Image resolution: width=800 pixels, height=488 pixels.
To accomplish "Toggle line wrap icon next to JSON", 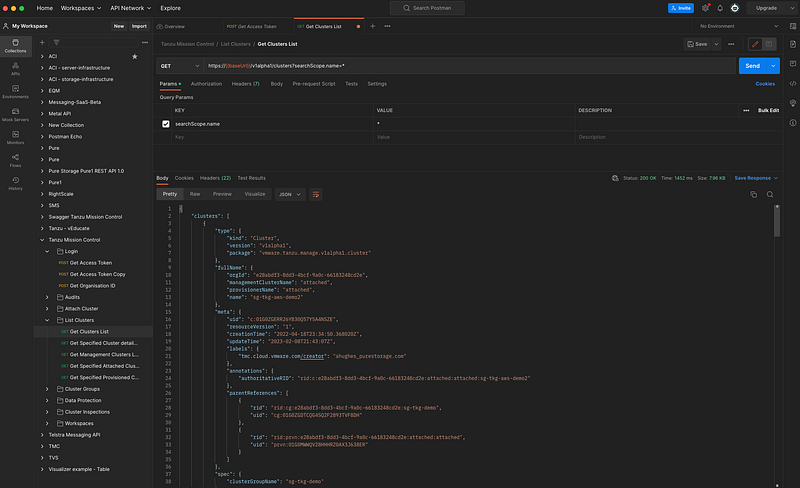I will (x=316, y=194).
